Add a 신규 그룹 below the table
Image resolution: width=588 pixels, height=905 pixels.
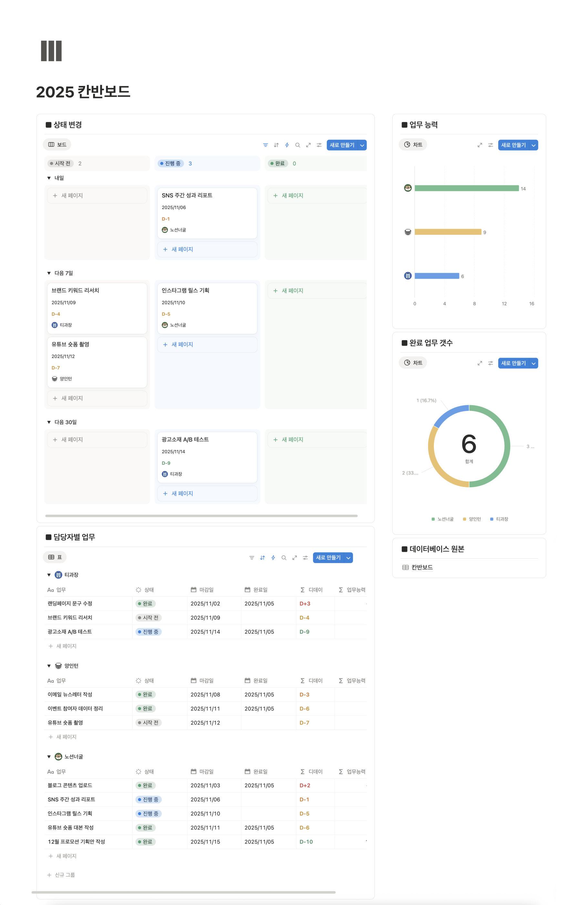(61, 875)
